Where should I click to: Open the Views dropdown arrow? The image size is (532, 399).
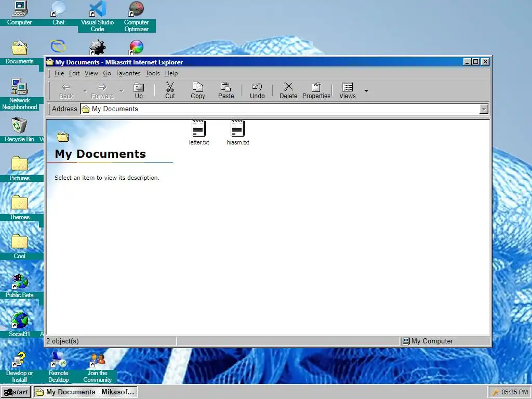point(366,91)
